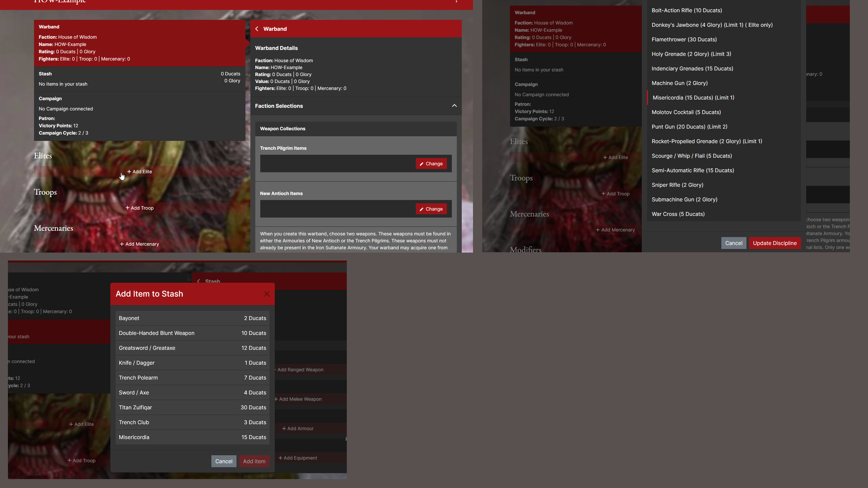Select War Cross (5 Ducats) option

(x=723, y=214)
